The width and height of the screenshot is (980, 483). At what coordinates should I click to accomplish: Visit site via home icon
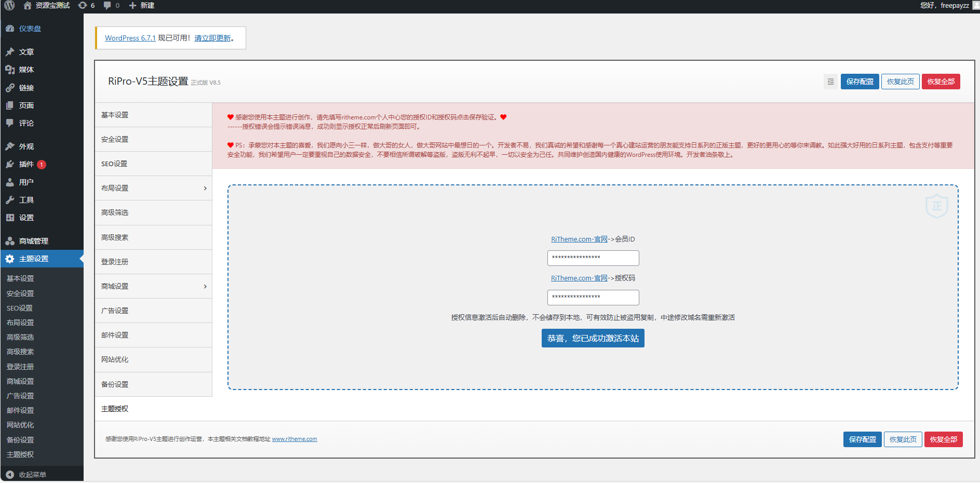coord(28,5)
